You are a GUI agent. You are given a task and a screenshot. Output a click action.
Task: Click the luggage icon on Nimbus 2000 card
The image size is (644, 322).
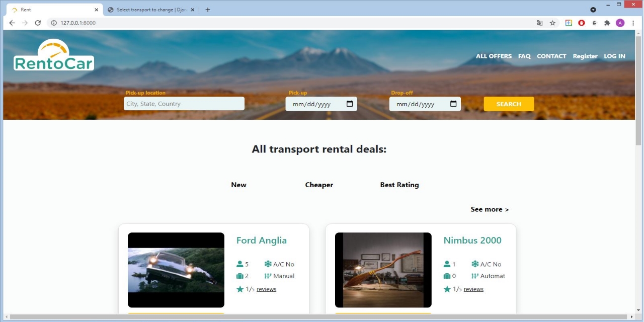pos(447,276)
